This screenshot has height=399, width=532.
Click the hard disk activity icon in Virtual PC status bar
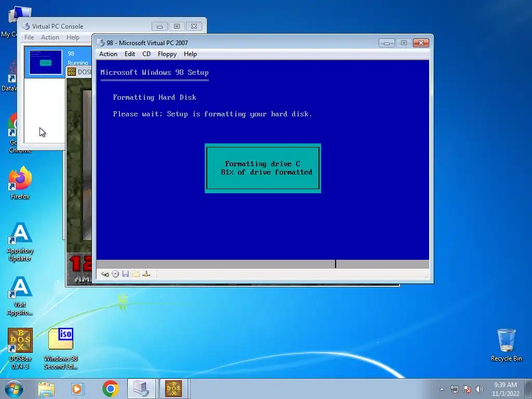click(x=105, y=274)
